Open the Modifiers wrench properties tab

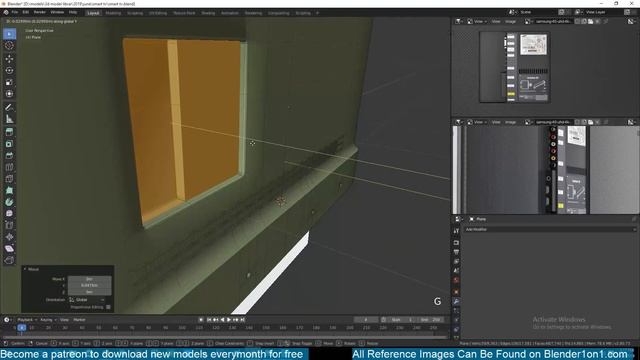coord(456,301)
